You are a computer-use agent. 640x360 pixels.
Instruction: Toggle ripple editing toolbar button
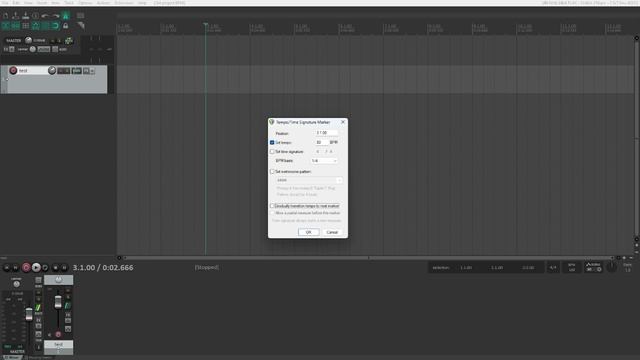25,26
